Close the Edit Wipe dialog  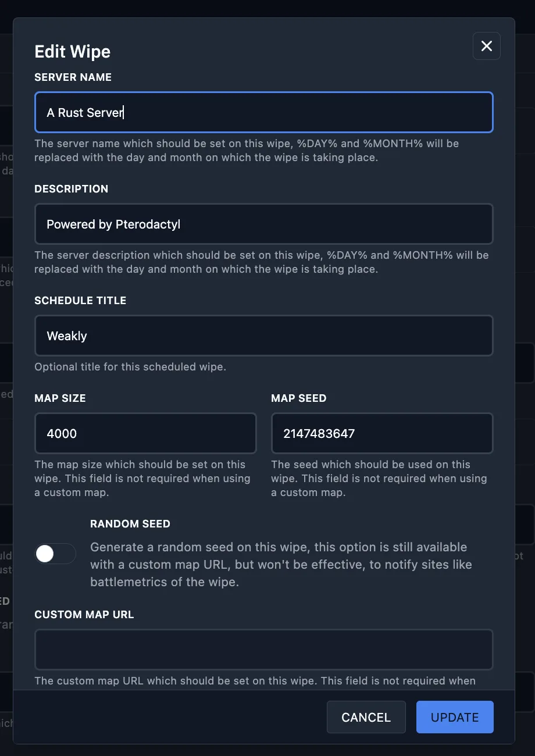(487, 46)
